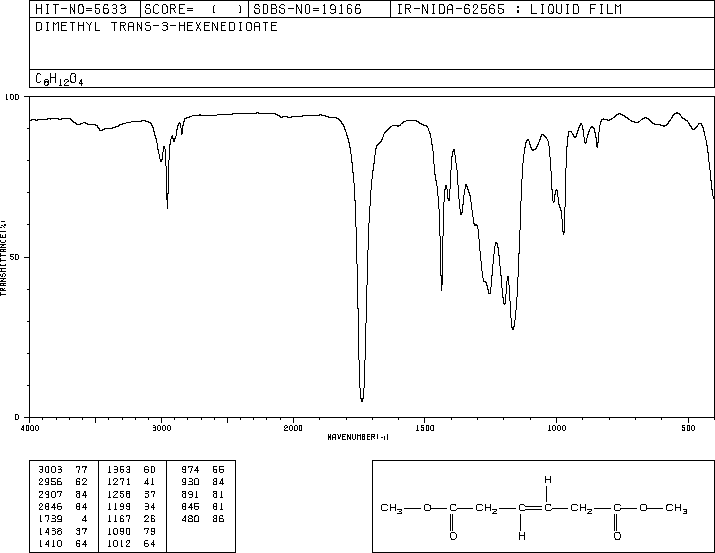The image size is (715, 553).
Task: Select the WAVENUMBER axis title
Action: pyautogui.click(x=358, y=437)
